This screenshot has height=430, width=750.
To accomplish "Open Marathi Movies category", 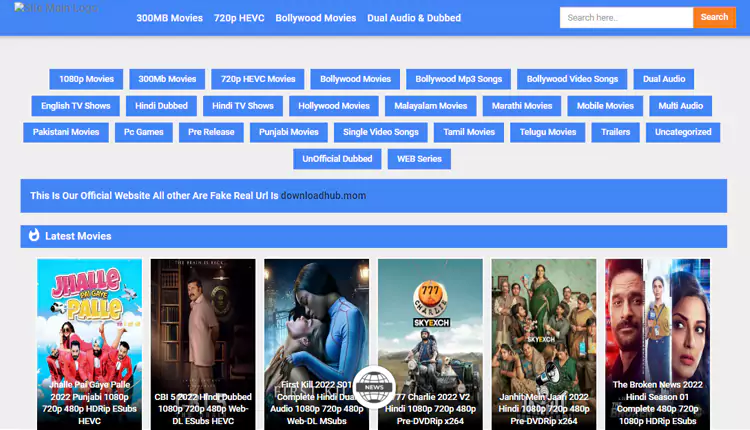I will tap(522, 106).
